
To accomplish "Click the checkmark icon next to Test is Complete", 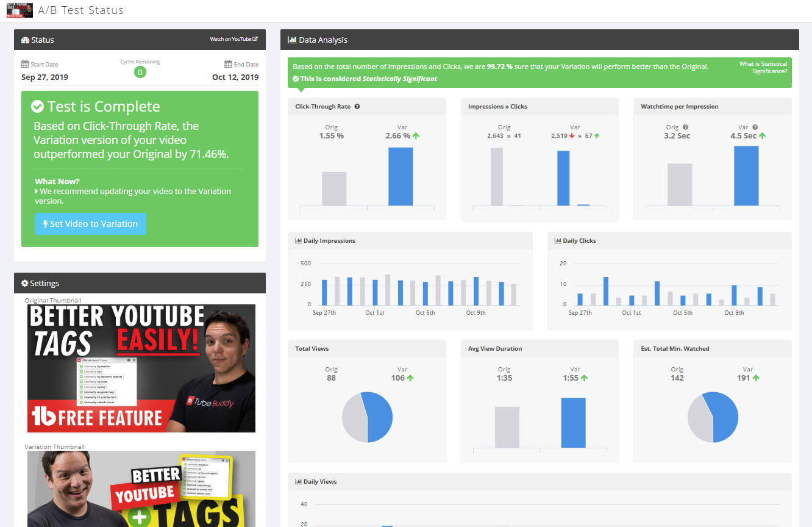I will click(x=38, y=107).
